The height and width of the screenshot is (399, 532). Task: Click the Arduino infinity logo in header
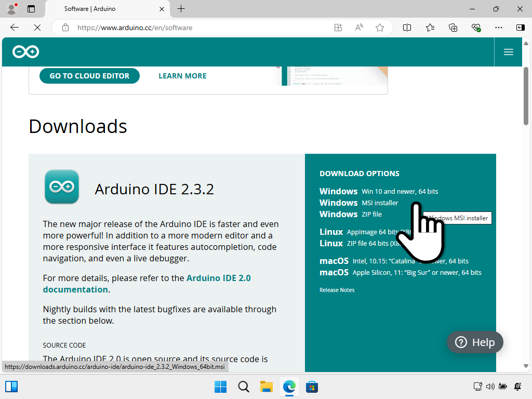pos(26,51)
